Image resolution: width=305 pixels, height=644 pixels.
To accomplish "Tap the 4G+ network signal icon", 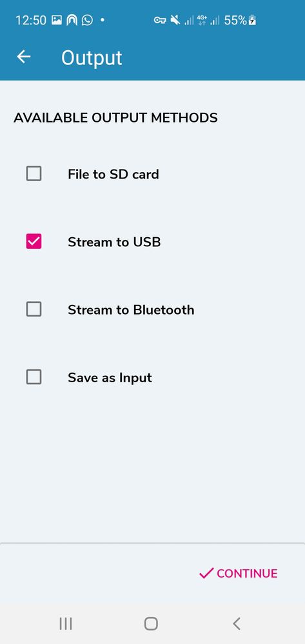I will point(202,20).
